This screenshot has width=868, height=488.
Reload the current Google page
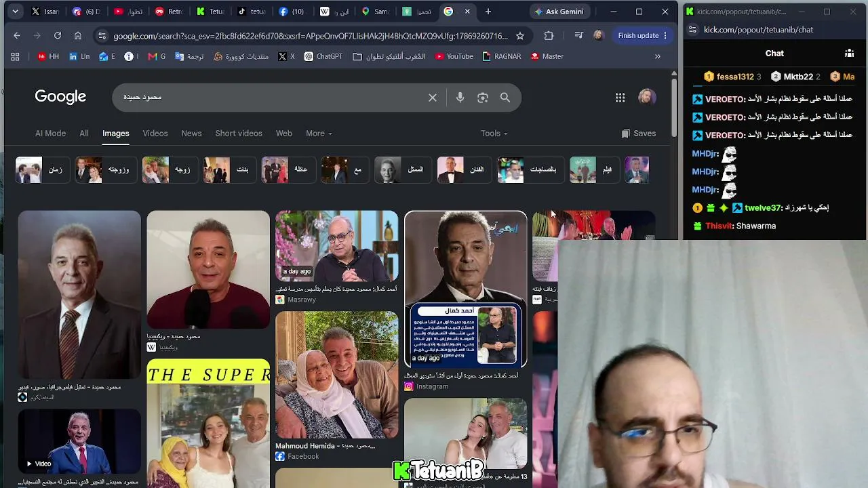pos(58,36)
